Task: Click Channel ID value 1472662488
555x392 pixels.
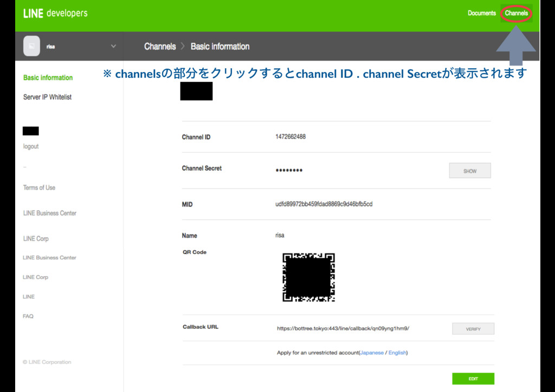Action: (291, 137)
